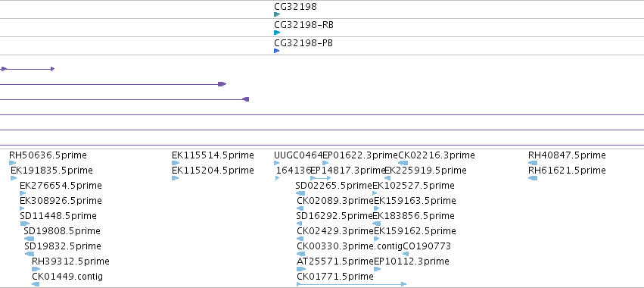644x288 pixels.
Task: Select the CG32198-PB protein arrow glyph
Action: [x=276, y=51]
